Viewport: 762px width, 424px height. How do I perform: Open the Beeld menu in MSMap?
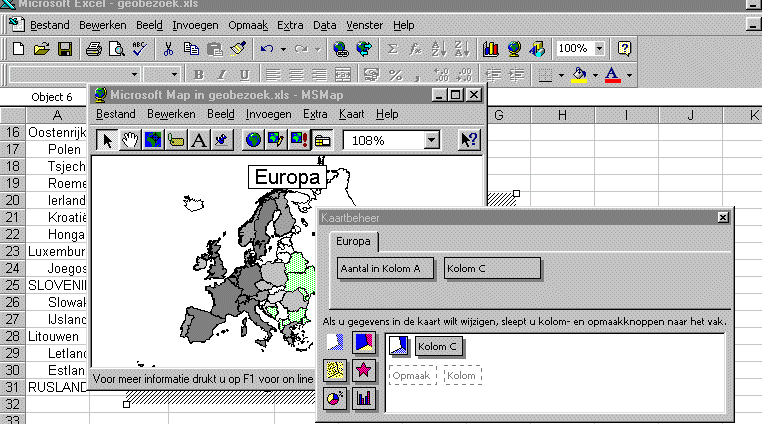(x=221, y=114)
